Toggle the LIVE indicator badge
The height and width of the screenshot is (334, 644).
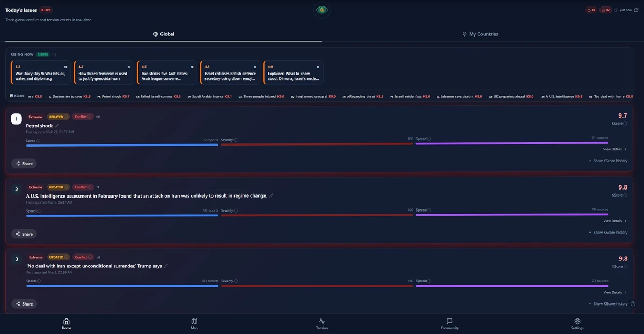pyautogui.click(x=46, y=10)
